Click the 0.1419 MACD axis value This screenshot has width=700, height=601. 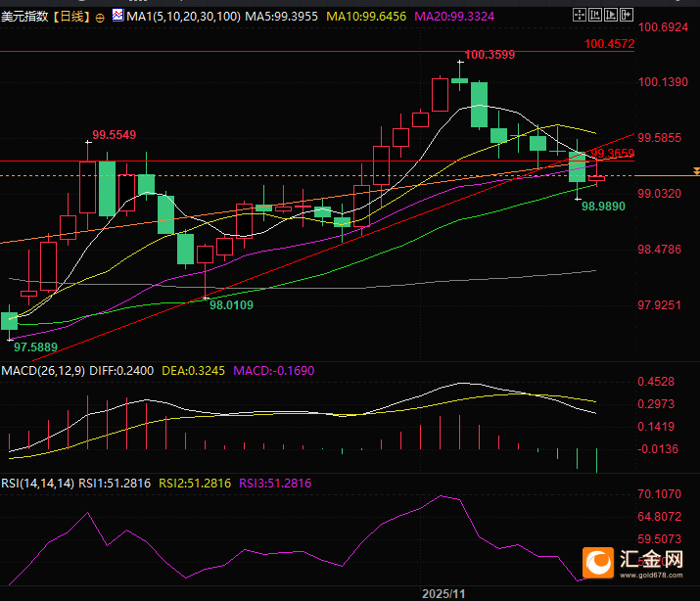coord(656,427)
